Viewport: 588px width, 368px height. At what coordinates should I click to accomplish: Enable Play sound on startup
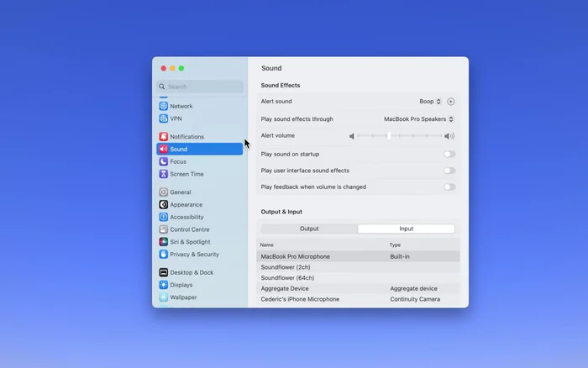pyautogui.click(x=449, y=154)
